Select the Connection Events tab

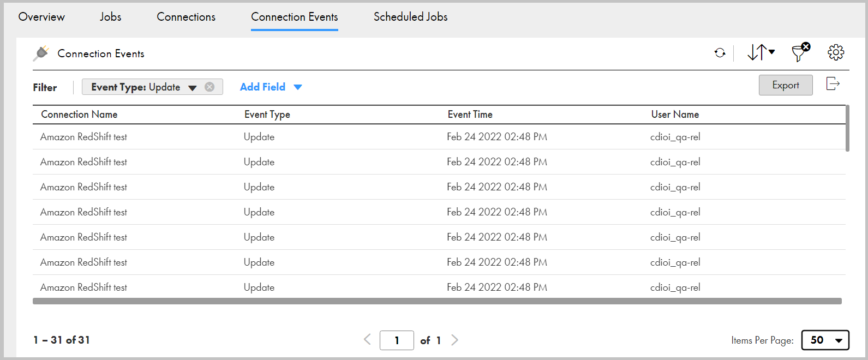pyautogui.click(x=295, y=17)
